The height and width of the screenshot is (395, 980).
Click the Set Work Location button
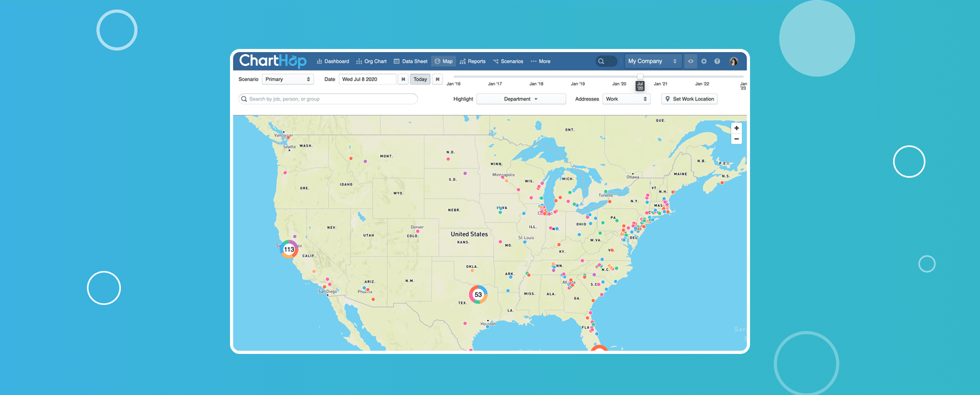point(689,99)
